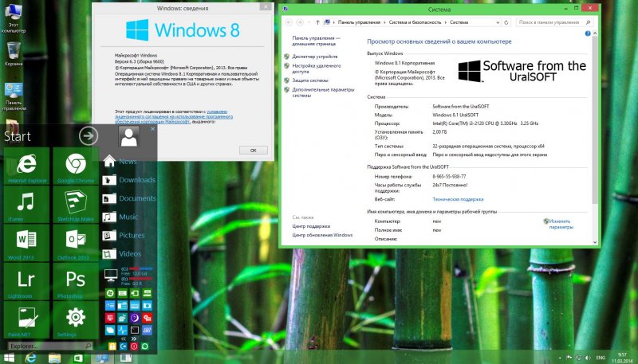Click Изменить параметры link
The height and width of the screenshot is (364, 638).
pyautogui.click(x=561, y=224)
